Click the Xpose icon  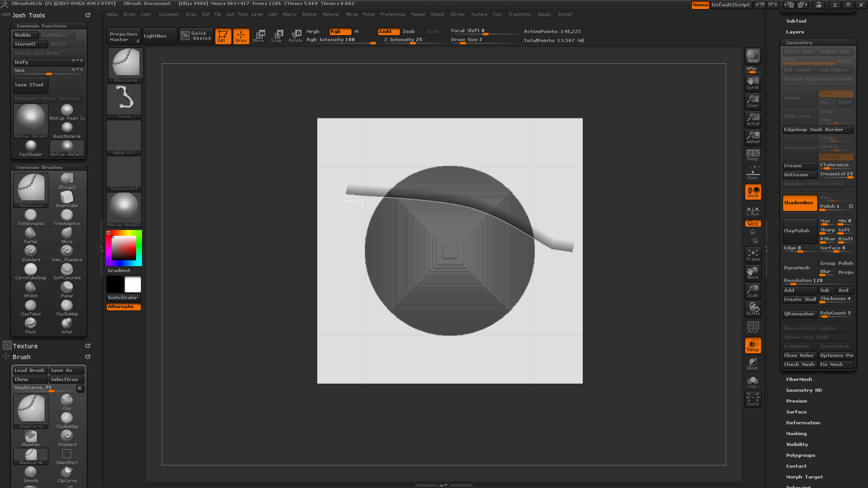(x=753, y=399)
